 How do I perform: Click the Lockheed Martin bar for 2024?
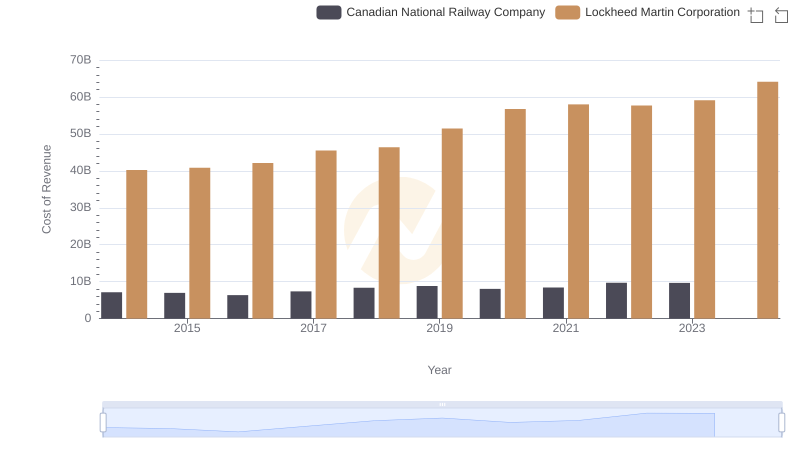pyautogui.click(x=767, y=200)
